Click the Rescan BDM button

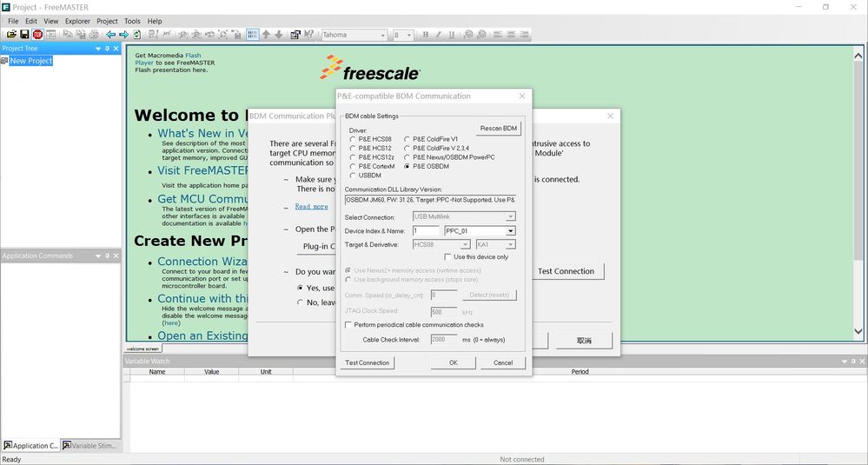click(x=498, y=128)
